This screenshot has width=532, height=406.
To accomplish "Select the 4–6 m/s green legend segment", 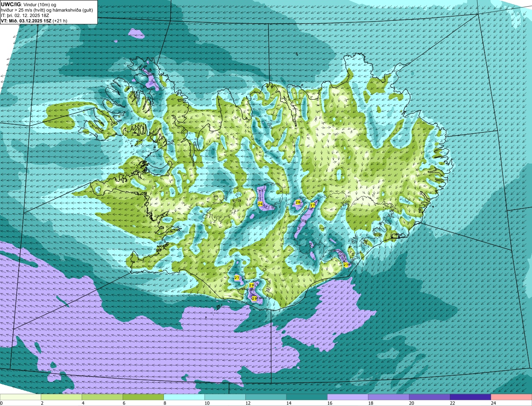I will click(103, 397).
